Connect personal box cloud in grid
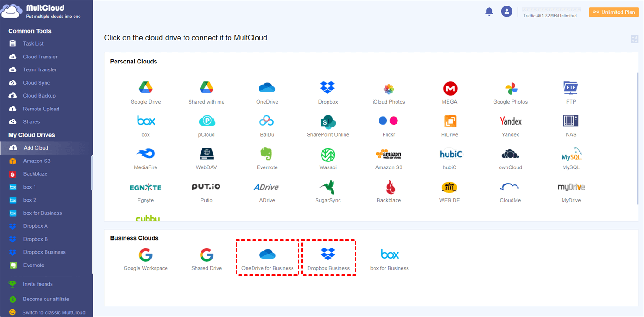Viewport: 644px width, 317px height. [x=146, y=126]
